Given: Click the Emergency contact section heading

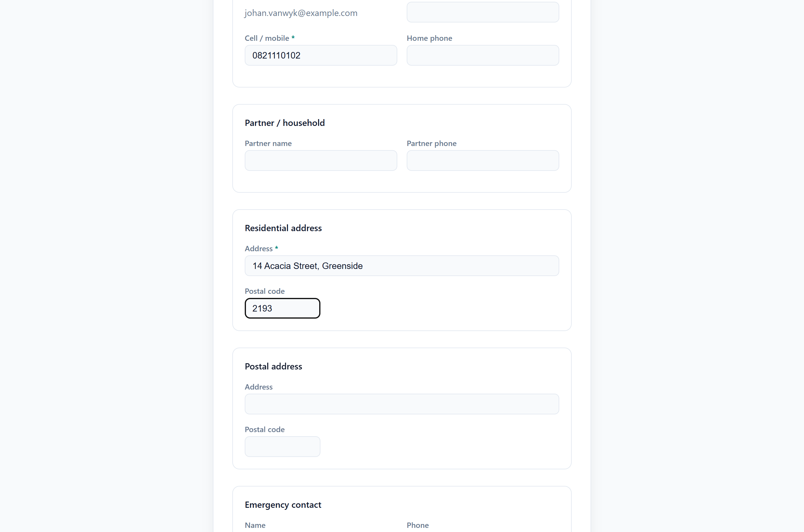Looking at the screenshot, I should (x=283, y=505).
